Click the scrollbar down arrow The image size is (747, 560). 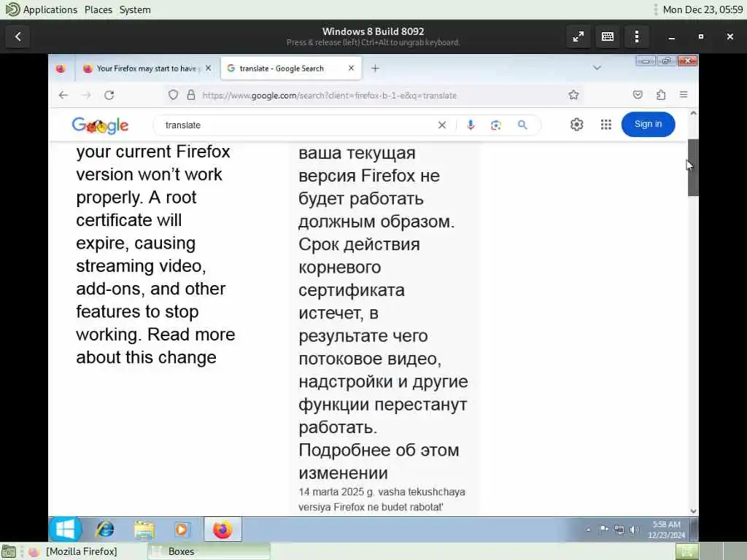pyautogui.click(x=693, y=511)
